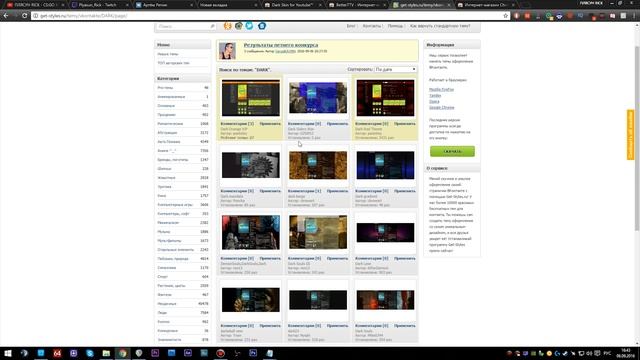640x360 pixels.
Task: Open 'Результаты летнего конкурса' news link
Action: pos(281,45)
